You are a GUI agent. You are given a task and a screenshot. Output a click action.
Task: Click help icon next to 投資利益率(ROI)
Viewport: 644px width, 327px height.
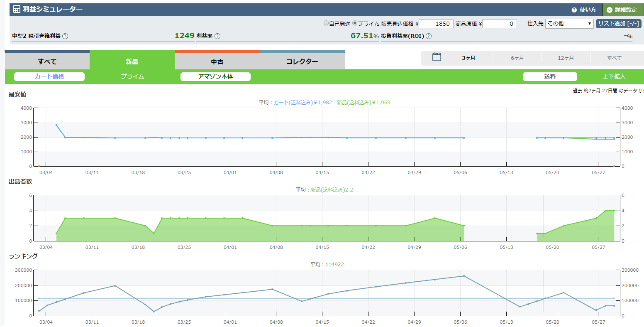(429, 36)
